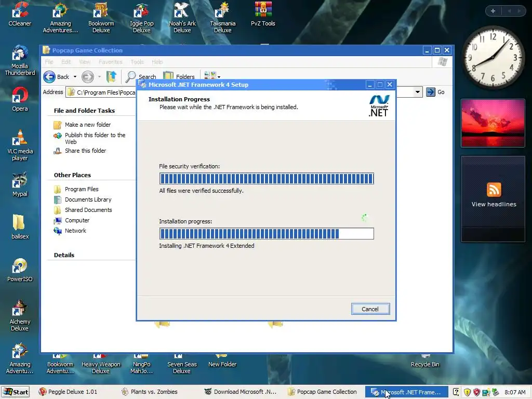Cancel the .NET Framework 4 setup
Viewport: 532px width, 399px height.
point(370,309)
